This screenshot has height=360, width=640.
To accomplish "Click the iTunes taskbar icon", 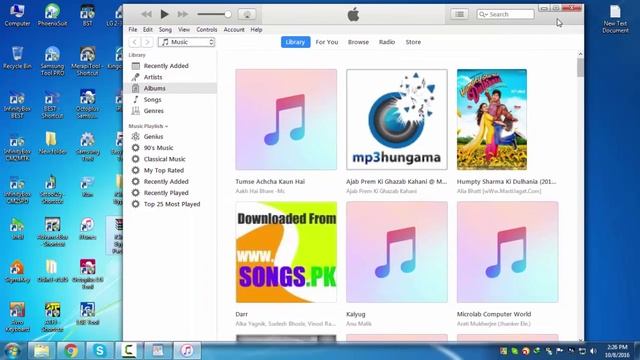I will (187, 351).
